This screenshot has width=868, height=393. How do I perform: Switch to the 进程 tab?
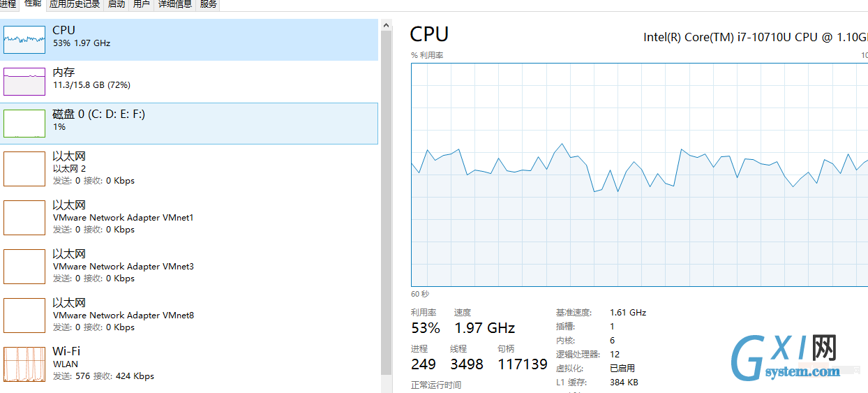pos(8,4)
